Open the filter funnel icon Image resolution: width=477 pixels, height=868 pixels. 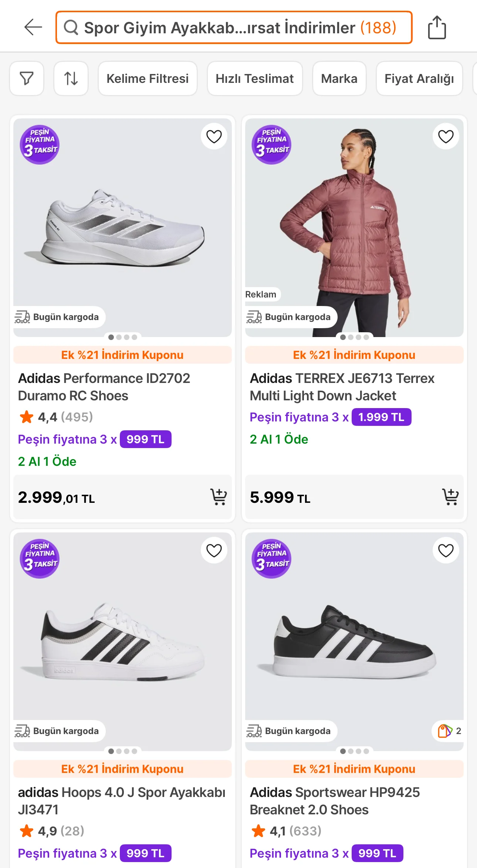27,78
